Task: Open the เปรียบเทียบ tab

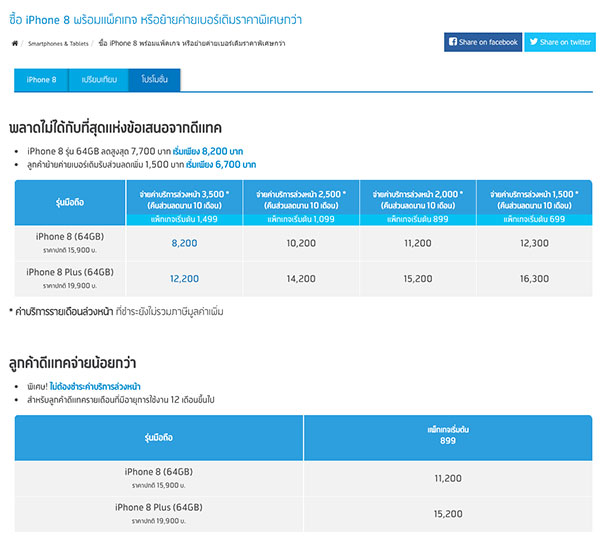Action: pyautogui.click(x=99, y=80)
